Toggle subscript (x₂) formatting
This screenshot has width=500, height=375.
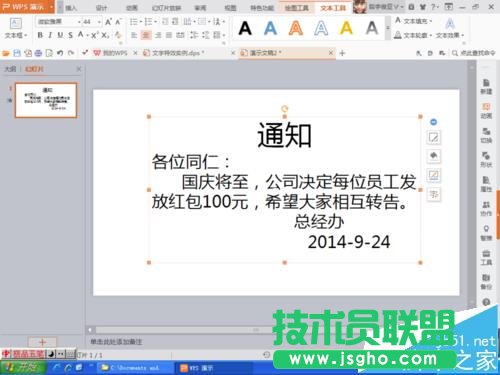[x=105, y=35]
